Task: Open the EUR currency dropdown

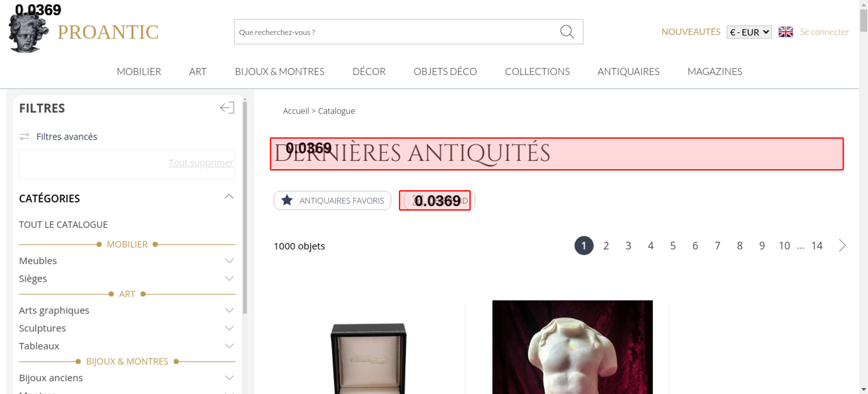Action: [749, 32]
